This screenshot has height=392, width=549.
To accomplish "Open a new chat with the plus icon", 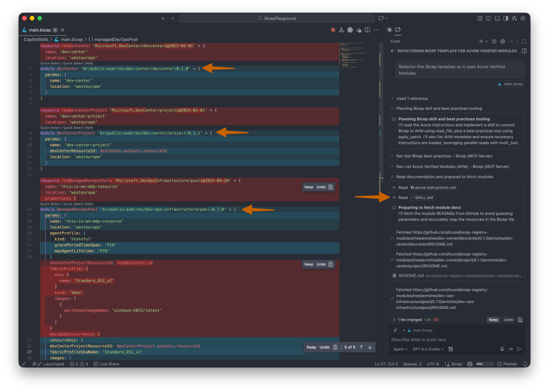I will tap(481, 41).
